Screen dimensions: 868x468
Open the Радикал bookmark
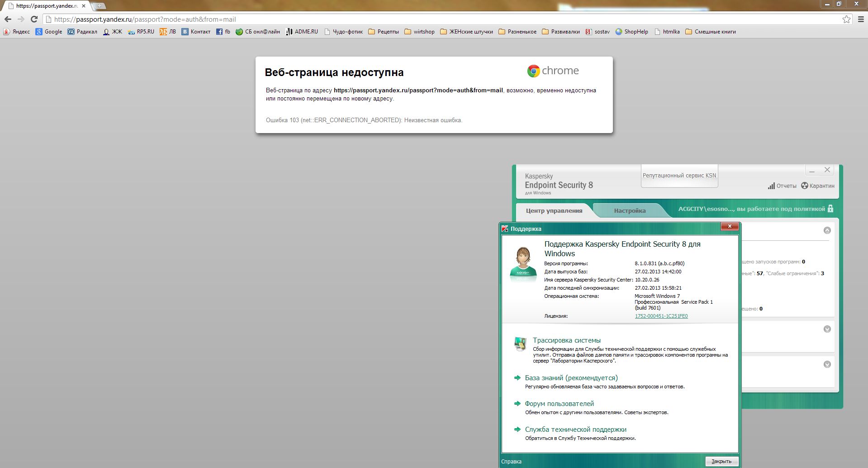point(82,32)
